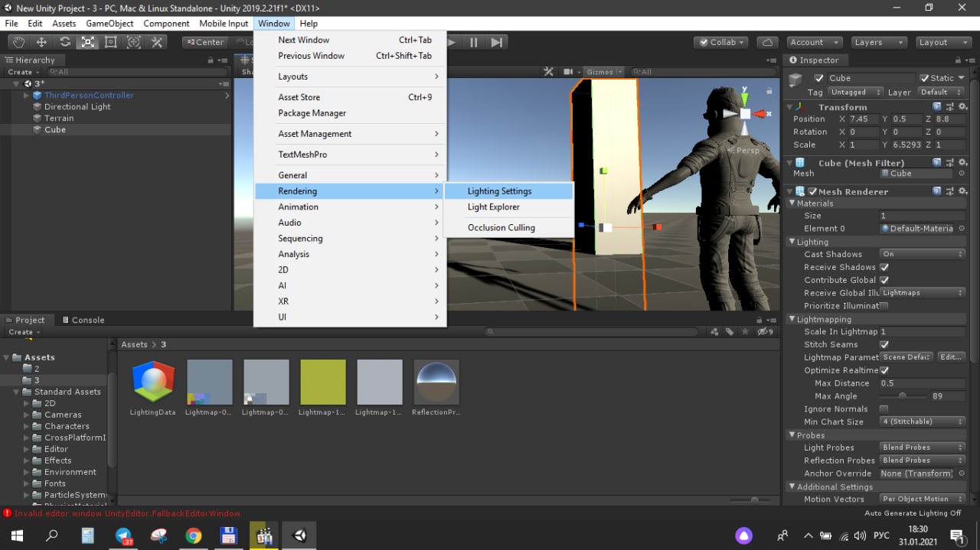Open Mesh Filter component gear menu
This screenshot has width=980, height=550.
962,162
